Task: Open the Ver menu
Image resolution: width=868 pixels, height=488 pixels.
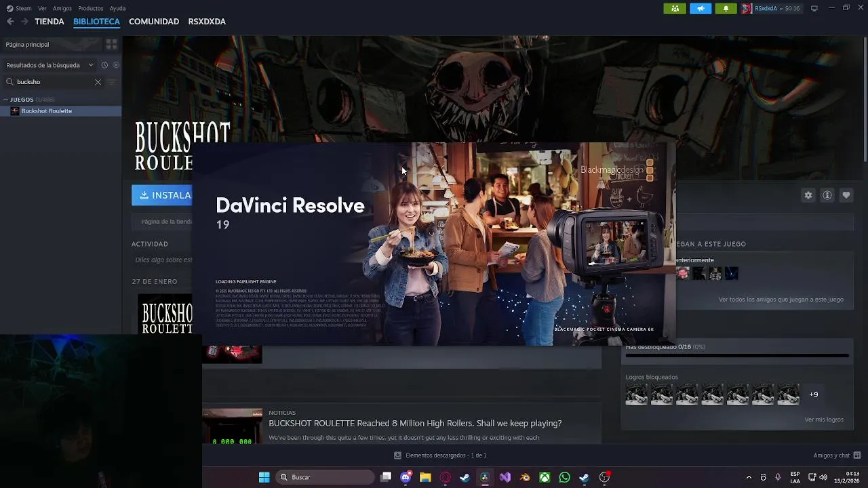Action: [43, 8]
